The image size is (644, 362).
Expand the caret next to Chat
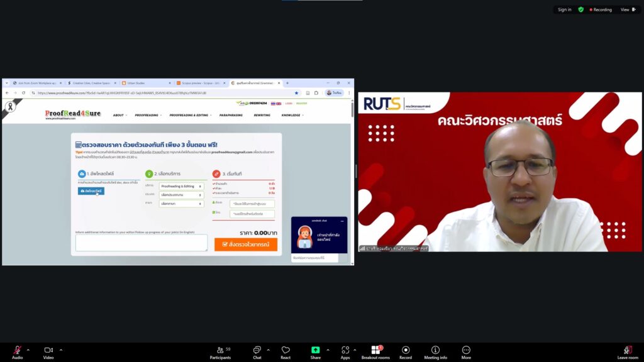click(x=268, y=349)
